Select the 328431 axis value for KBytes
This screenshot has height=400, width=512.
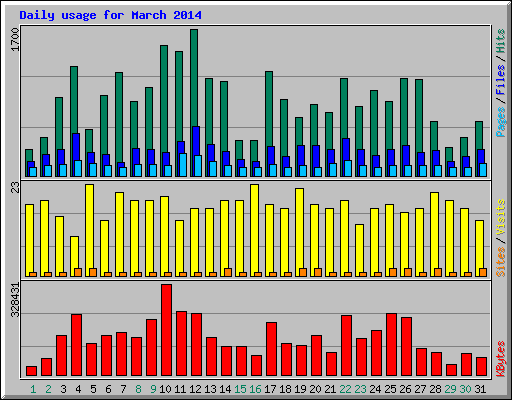coord(15,300)
